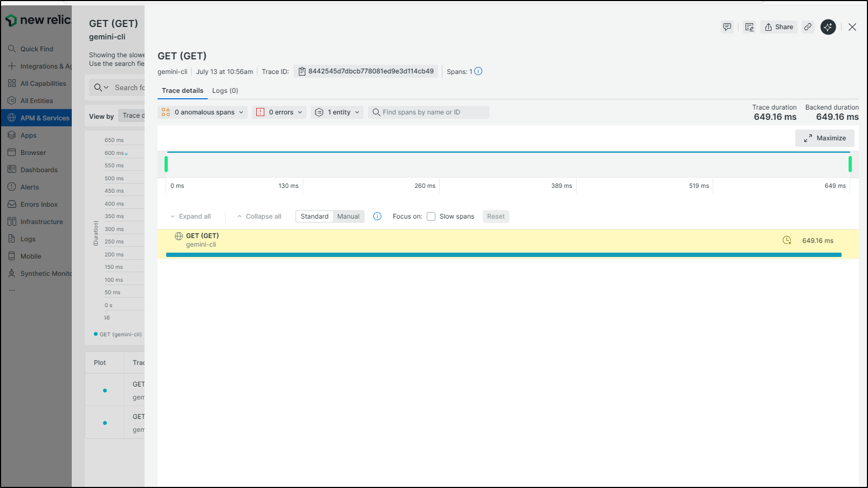
Task: Enable the Slow spans checkbox
Action: coord(431,216)
